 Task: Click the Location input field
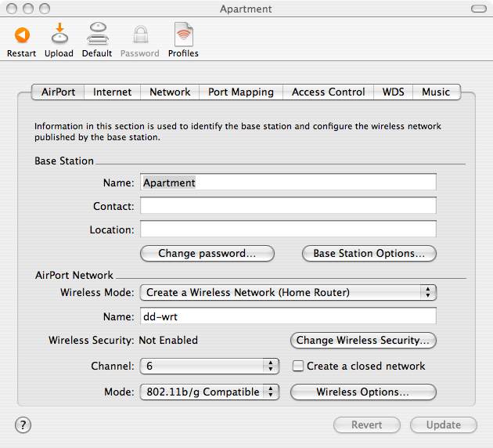coord(288,229)
